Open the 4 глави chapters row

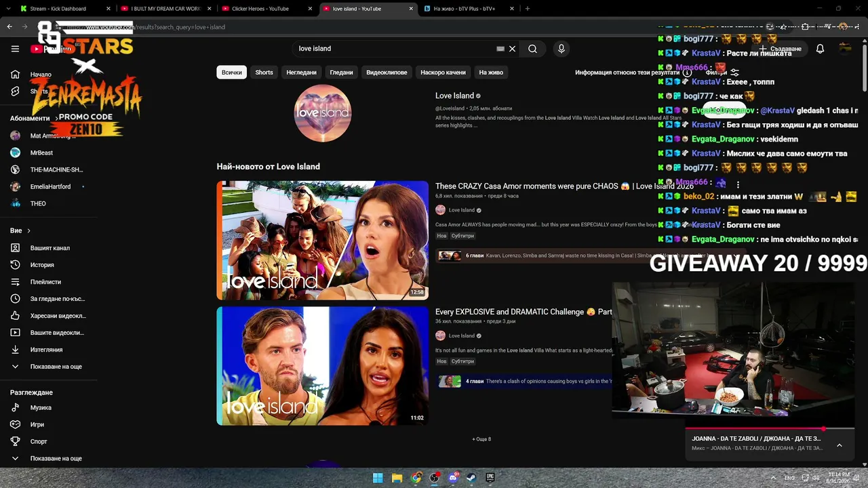(x=524, y=382)
